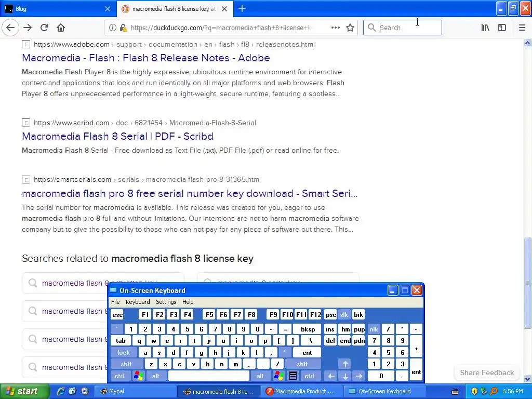Click the del key on On-Screen Keyboard
The width and height of the screenshot is (532, 399).
coord(330,341)
